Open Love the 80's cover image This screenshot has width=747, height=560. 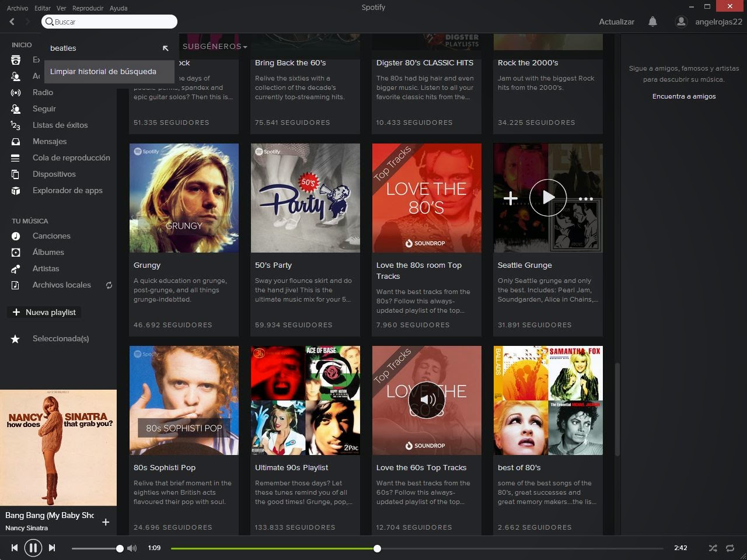coord(427,198)
